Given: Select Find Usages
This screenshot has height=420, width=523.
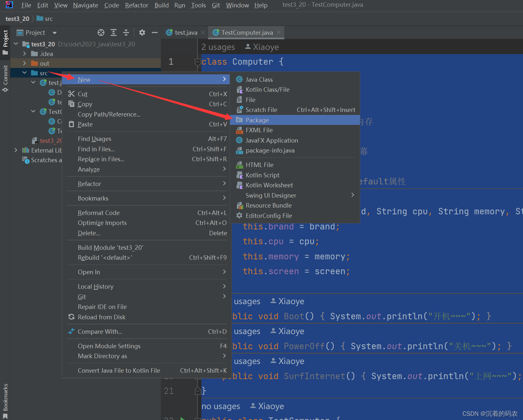Looking at the screenshot, I should [x=147, y=139].
